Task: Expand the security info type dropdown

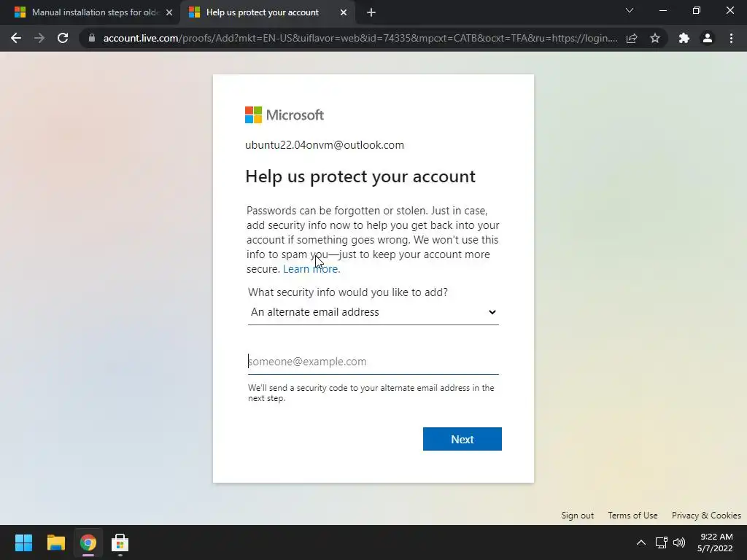Action: (x=373, y=312)
